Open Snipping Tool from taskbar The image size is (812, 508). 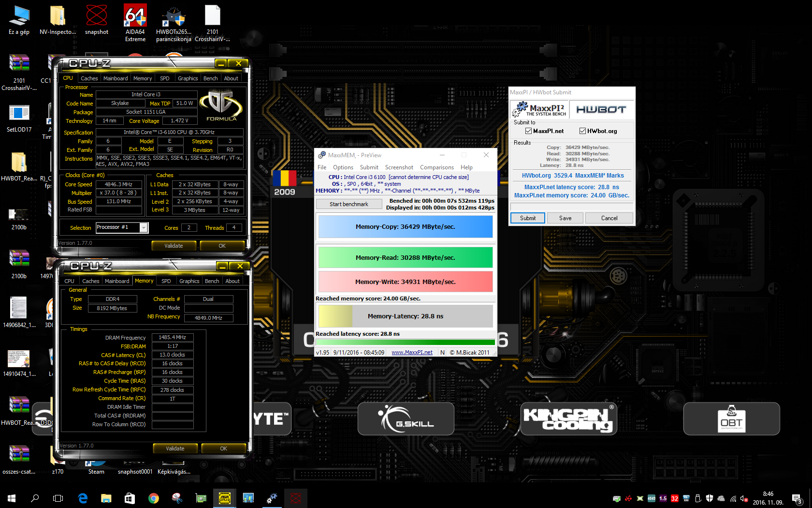pos(177,498)
